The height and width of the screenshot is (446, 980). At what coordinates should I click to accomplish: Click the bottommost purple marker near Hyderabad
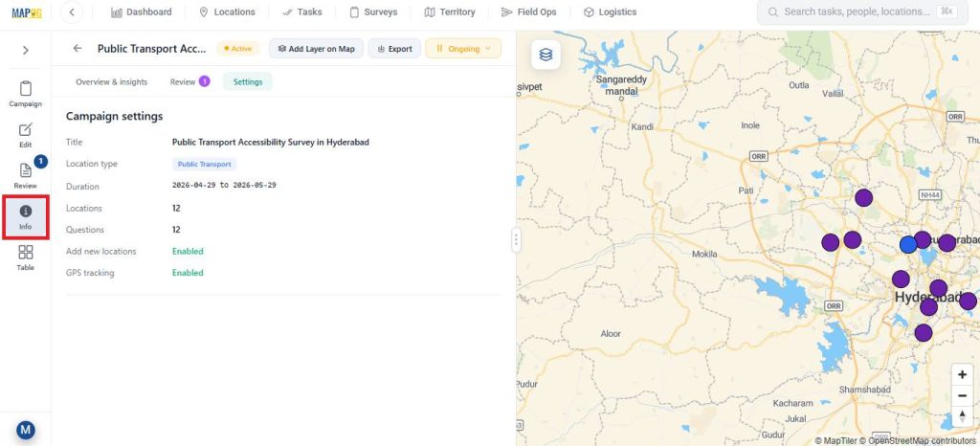click(x=924, y=333)
